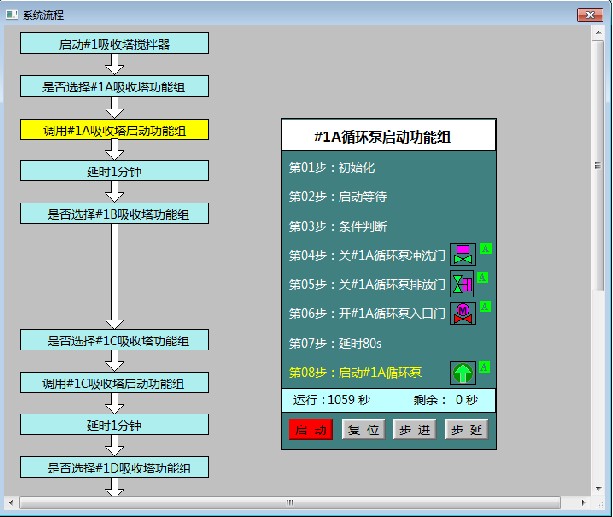Click the 启动#1吸收塔搅拌器 flow box
Viewport: 613px width, 517px height.
(x=114, y=43)
